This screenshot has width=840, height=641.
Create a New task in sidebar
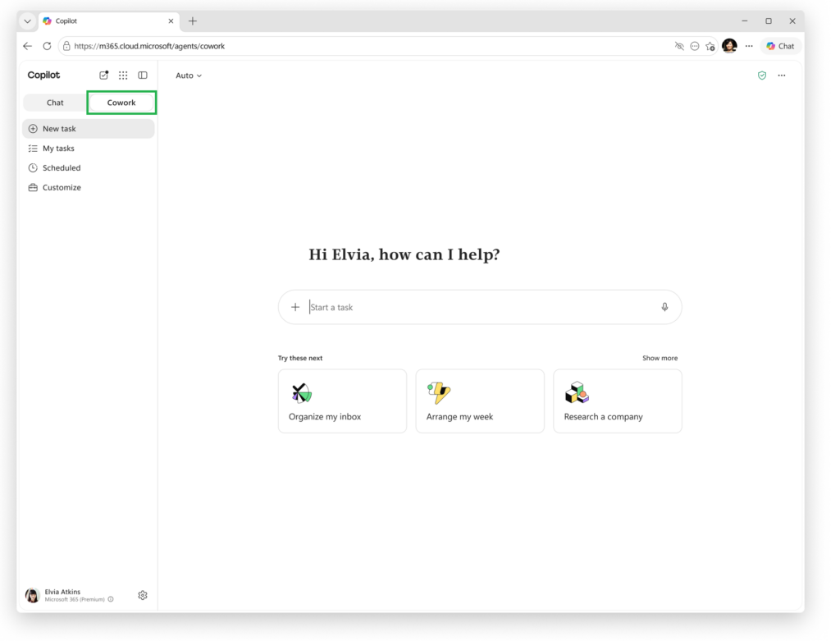coord(89,129)
